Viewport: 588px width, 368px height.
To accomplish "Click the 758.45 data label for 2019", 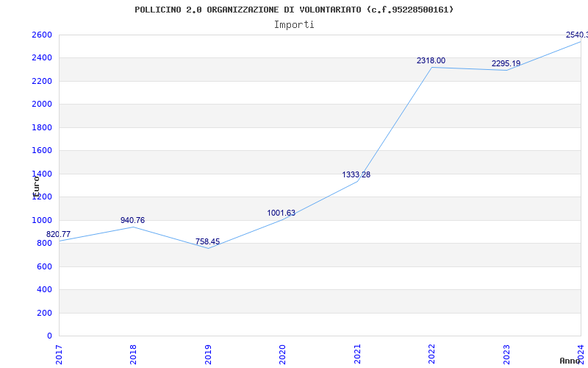I will coord(207,242).
